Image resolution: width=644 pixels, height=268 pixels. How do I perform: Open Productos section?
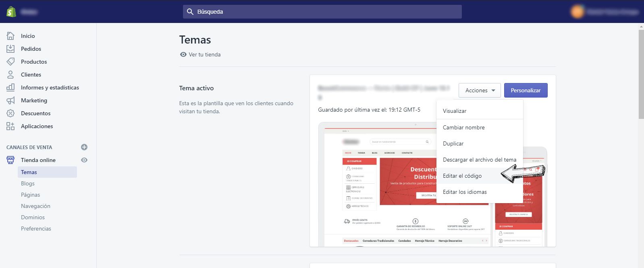pos(34,62)
